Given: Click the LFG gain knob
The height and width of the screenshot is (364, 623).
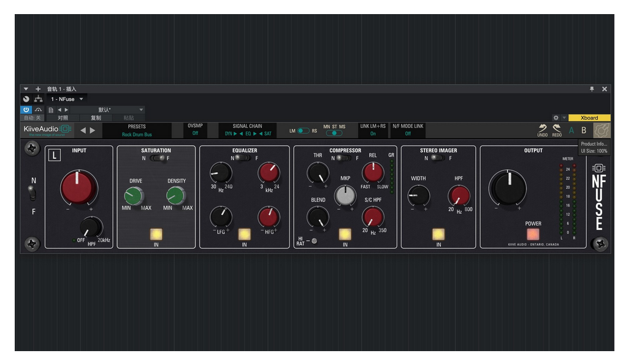Looking at the screenshot, I should coord(221,217).
